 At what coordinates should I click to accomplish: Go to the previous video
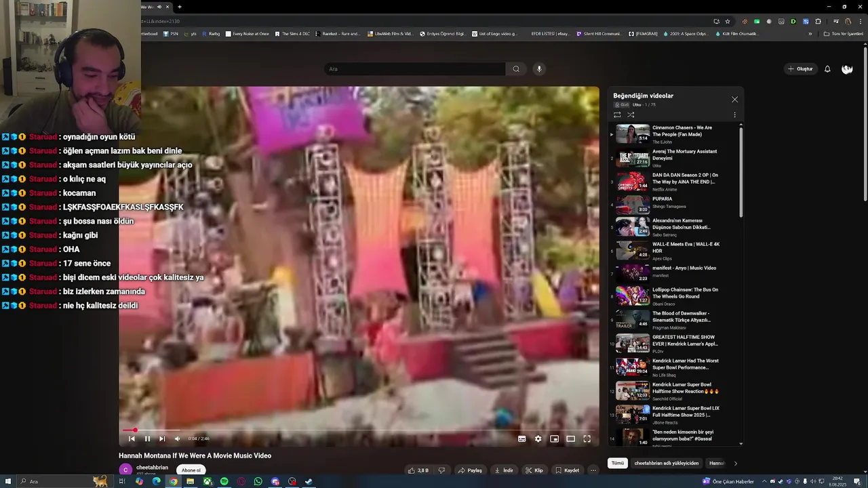(132, 439)
